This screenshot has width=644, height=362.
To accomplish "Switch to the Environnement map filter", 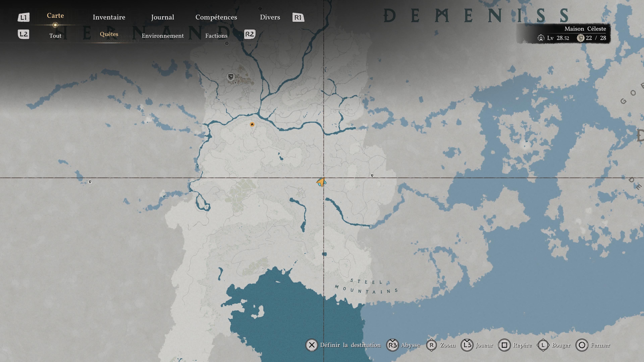I will click(x=163, y=36).
